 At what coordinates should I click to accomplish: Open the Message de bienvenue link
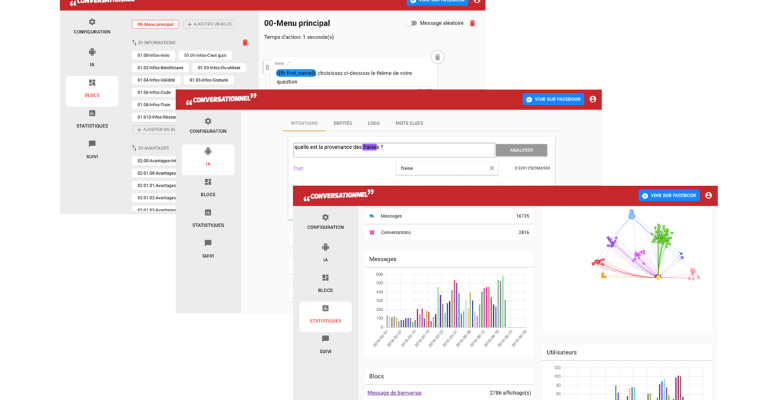pos(394,393)
